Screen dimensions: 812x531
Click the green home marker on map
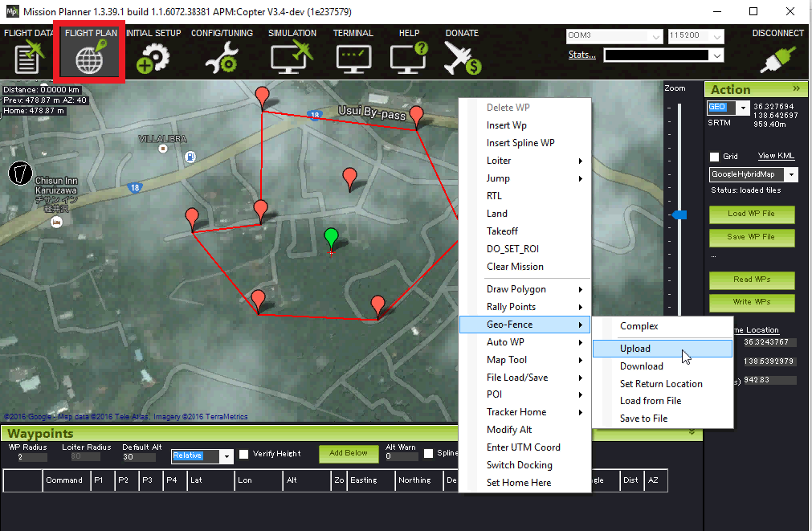tap(331, 239)
